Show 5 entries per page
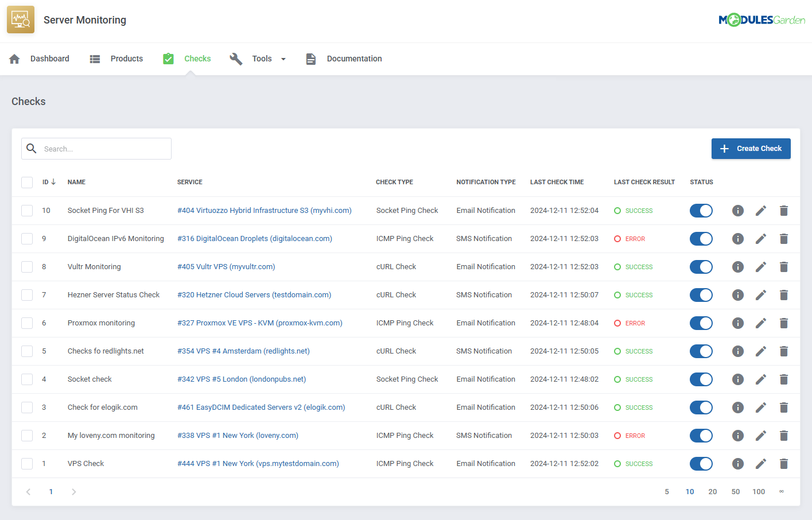 667,492
